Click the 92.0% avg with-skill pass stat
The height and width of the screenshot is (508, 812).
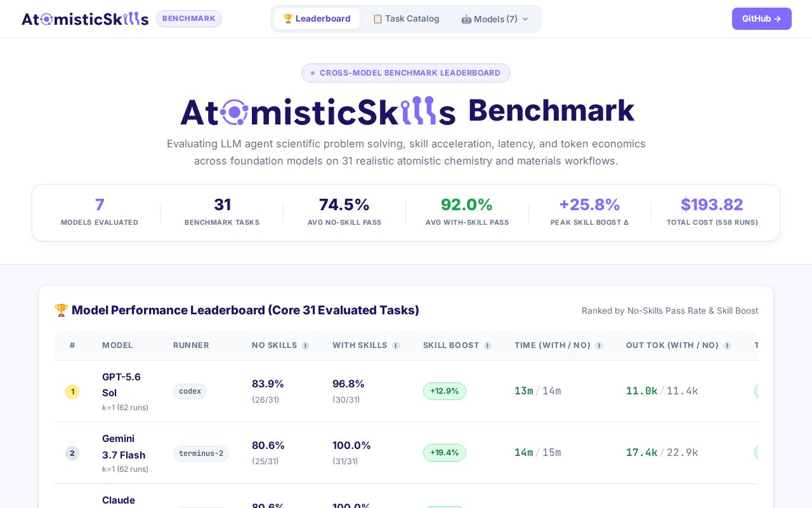pos(467,212)
